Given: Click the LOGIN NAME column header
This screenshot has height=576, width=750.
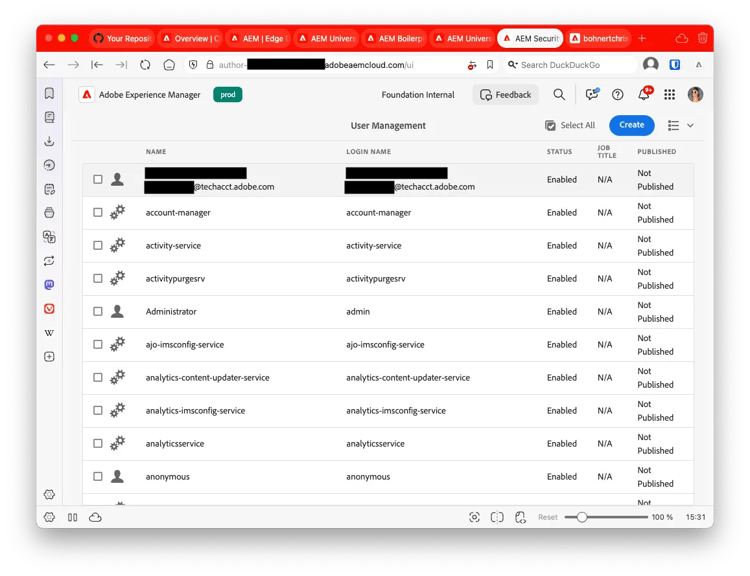Looking at the screenshot, I should 368,152.
